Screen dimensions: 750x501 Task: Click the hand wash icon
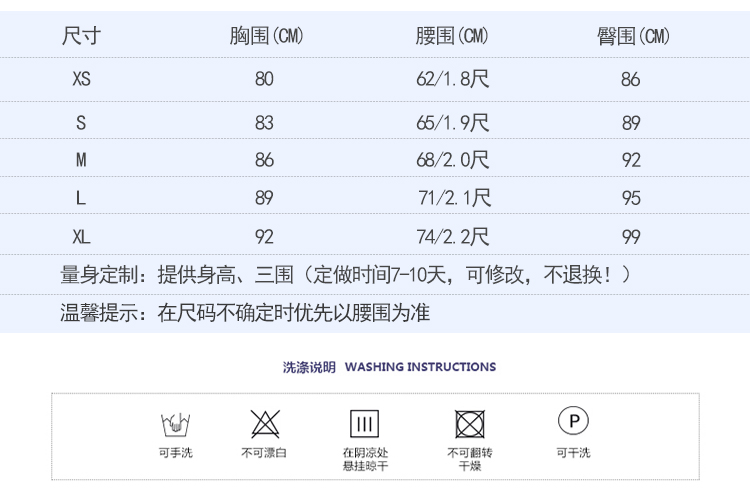click(x=176, y=422)
